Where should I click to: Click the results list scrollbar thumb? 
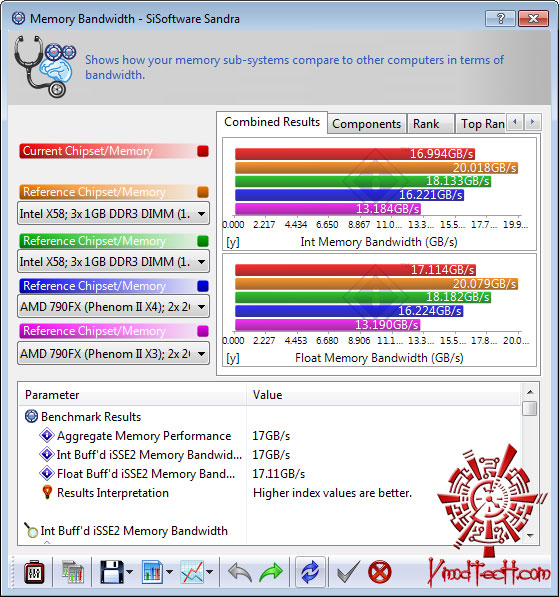(530, 408)
